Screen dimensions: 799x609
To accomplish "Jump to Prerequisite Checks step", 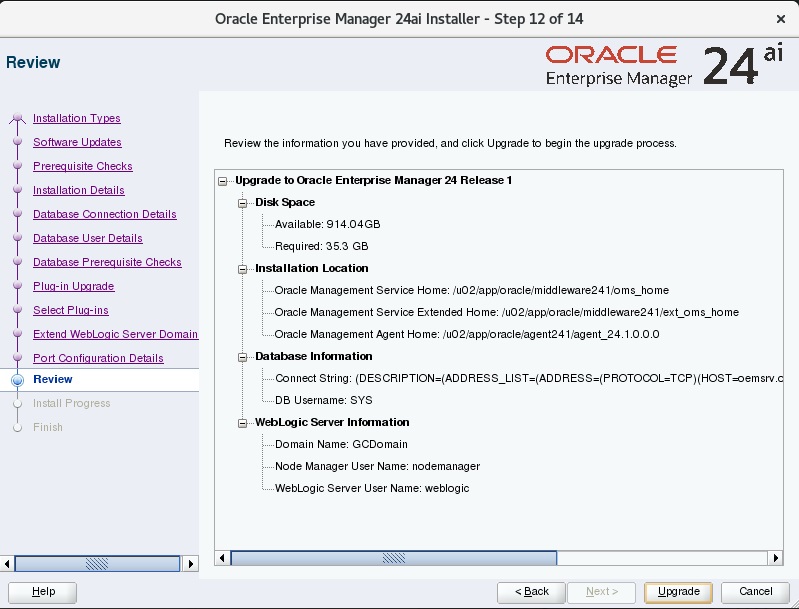I will 83,166.
